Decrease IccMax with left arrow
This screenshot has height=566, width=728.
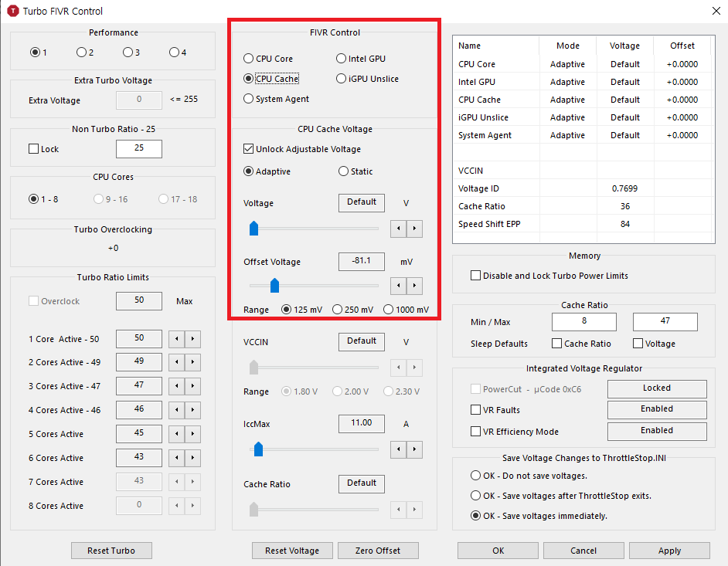tap(398, 449)
